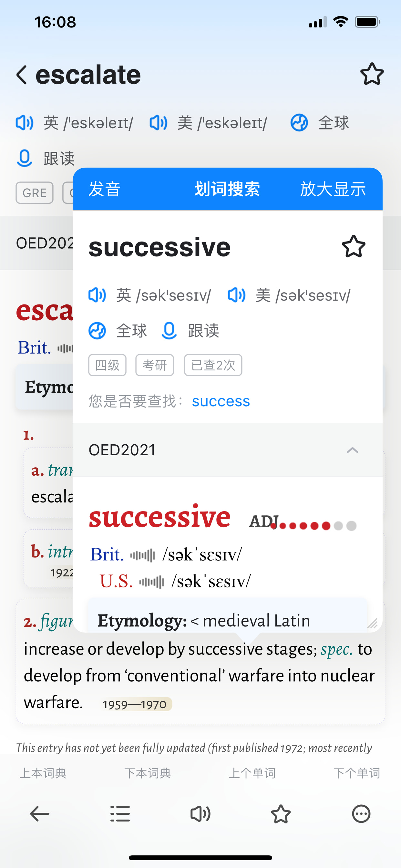Play American audio for successive

(237, 295)
